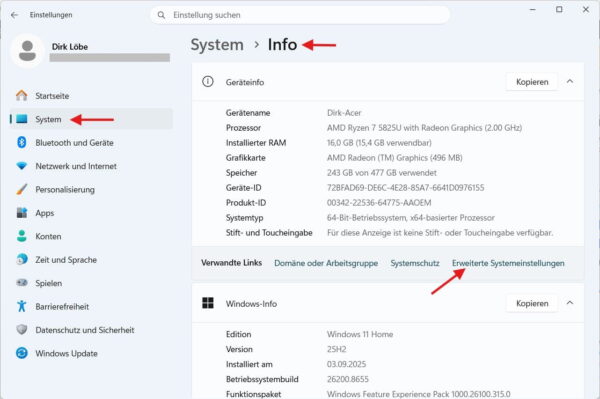Select the AMD Radeon (TM) Graphics value
Screen dimensions: 600x399
click(x=395, y=158)
